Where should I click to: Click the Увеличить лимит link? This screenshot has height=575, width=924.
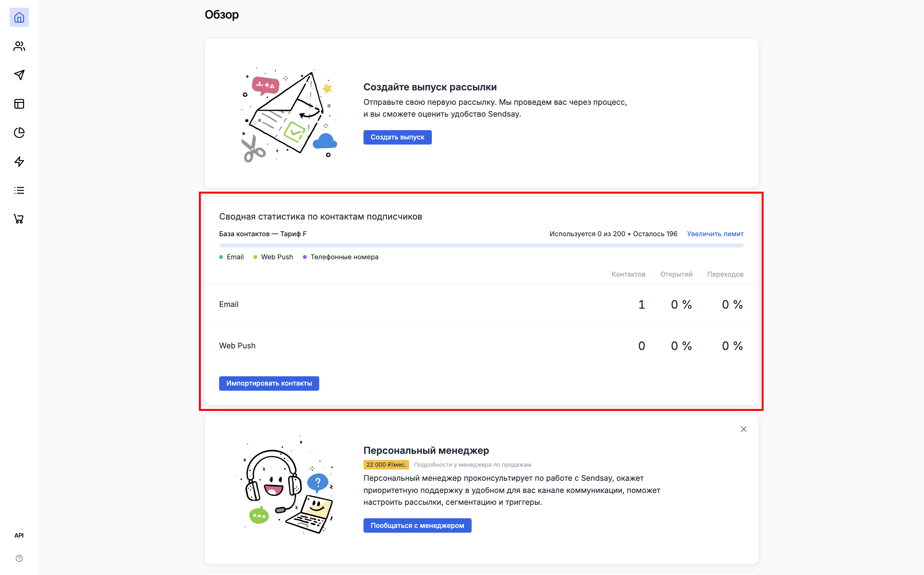pyautogui.click(x=715, y=233)
